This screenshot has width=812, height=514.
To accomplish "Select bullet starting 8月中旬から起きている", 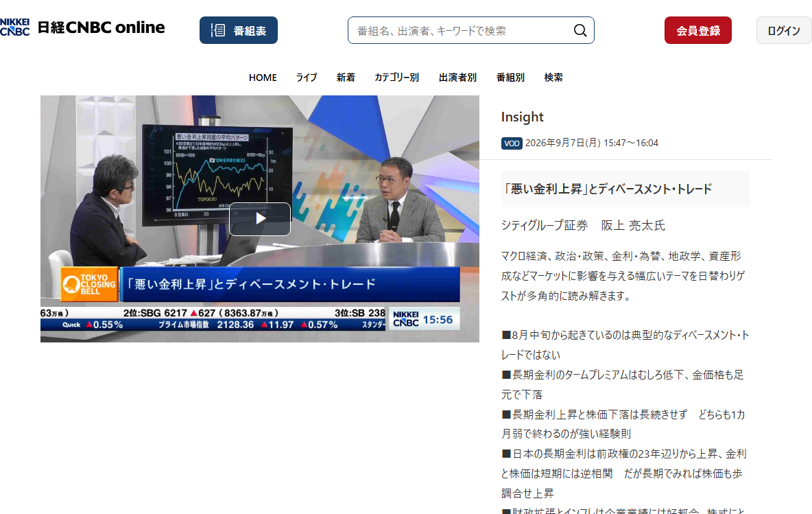I will point(625,344).
